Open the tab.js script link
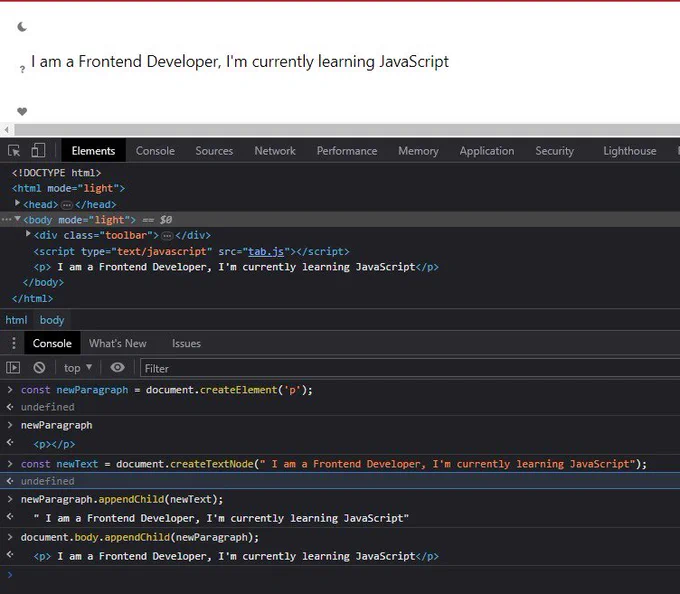This screenshot has height=594, width=680. tap(266, 251)
